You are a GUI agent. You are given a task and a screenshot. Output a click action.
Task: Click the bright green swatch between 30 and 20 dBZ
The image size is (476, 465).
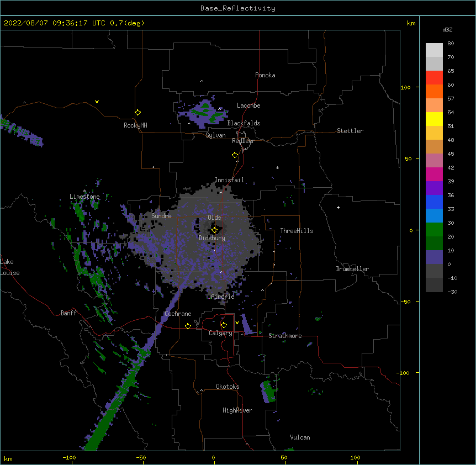tap(434, 230)
